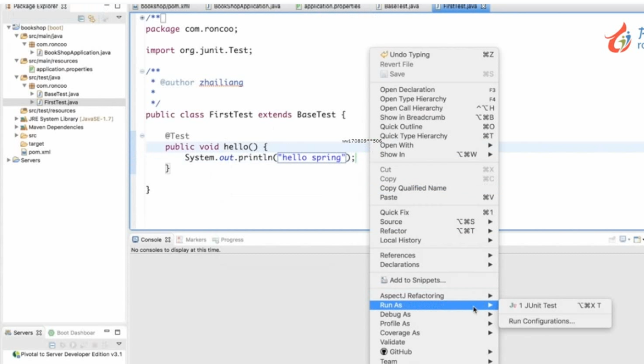Switch to the Boot Dashboard tab
Viewport: 644px width, 364px height.
tap(72, 333)
